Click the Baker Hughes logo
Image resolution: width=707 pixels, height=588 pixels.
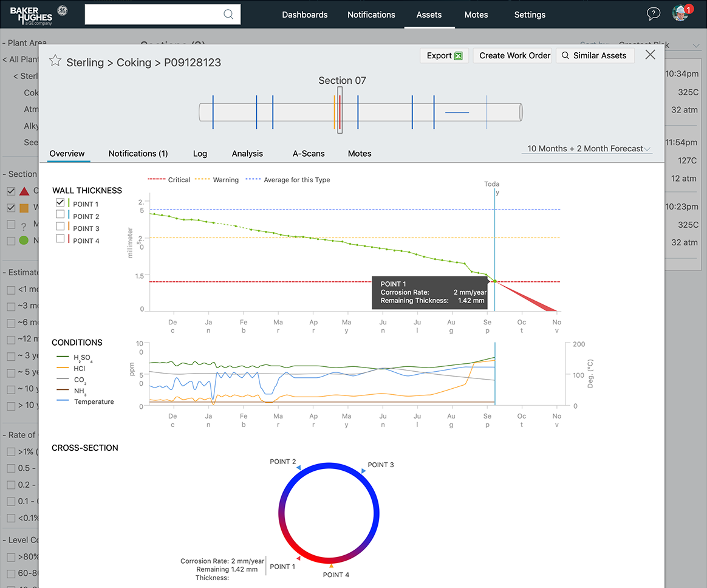(x=38, y=15)
